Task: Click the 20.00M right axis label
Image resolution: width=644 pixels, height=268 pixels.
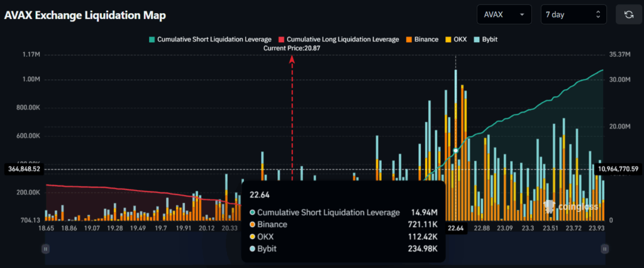Action: [x=621, y=126]
